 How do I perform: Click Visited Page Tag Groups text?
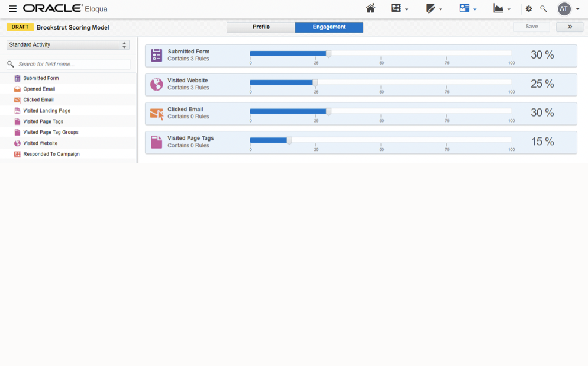pyautogui.click(x=51, y=132)
